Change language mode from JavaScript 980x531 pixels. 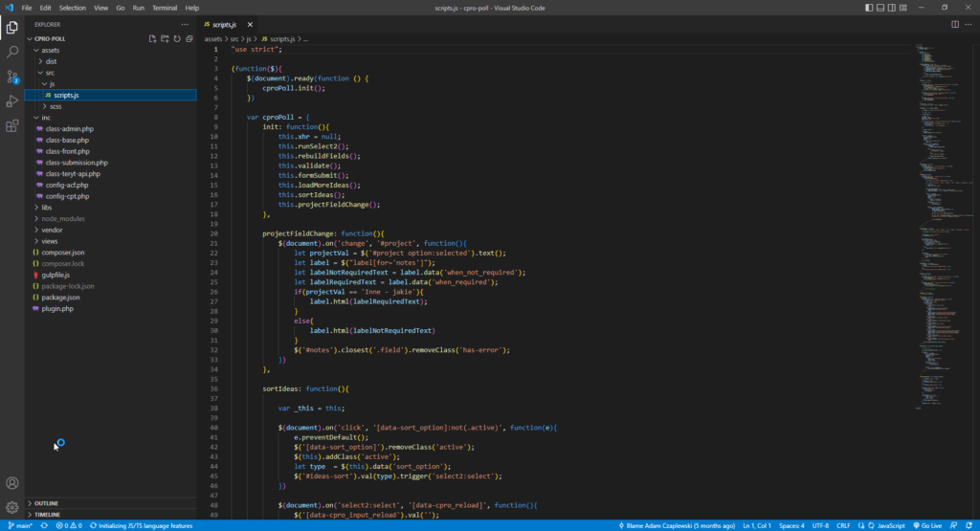891,525
